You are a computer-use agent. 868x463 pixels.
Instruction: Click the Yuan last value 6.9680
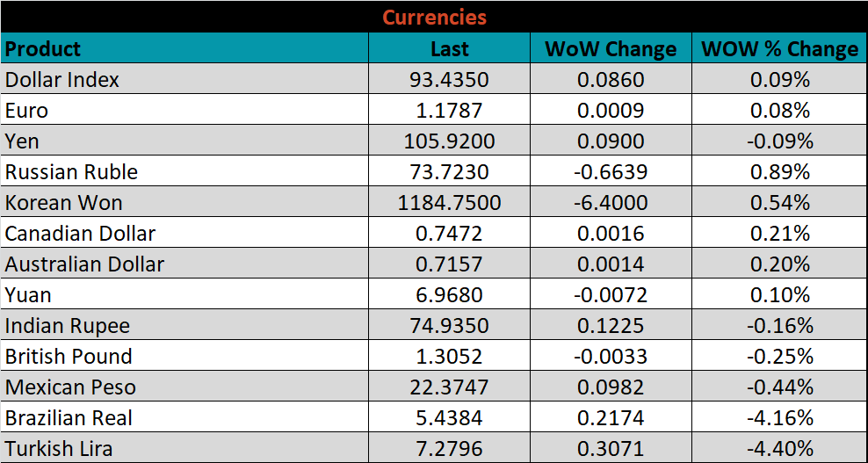[449, 295]
